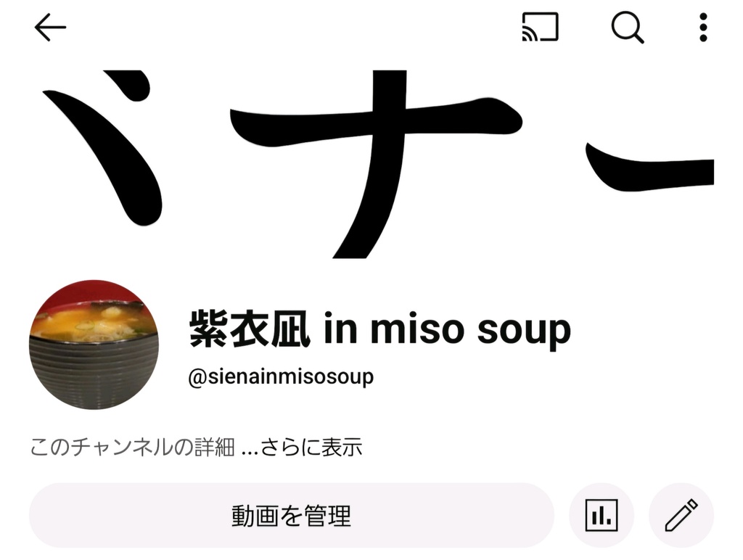The image size is (743, 560).
Task: Tap the soup bowl's dark ridged rim
Action: click(x=94, y=369)
